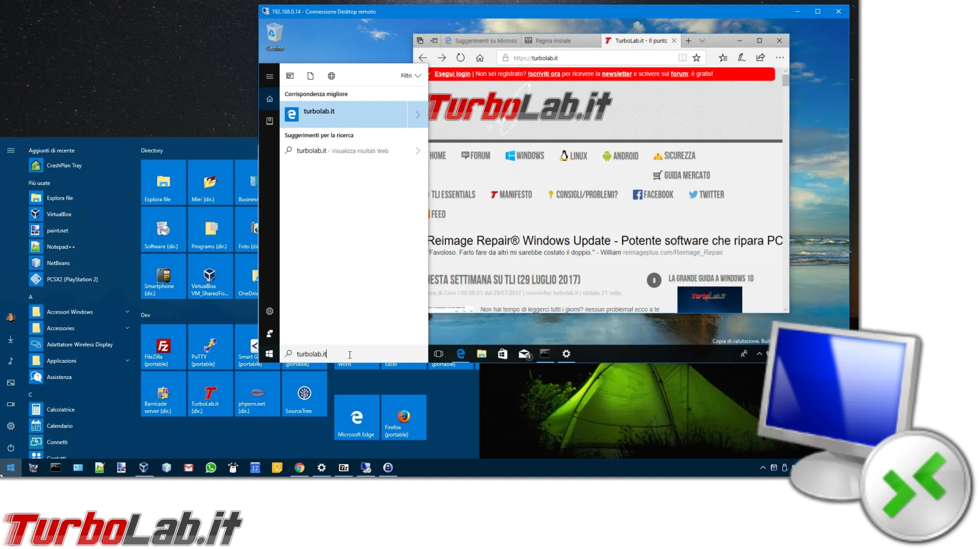Screen dimensions: 980x549
Task: Click the local Windows Start button
Action: (x=11, y=468)
